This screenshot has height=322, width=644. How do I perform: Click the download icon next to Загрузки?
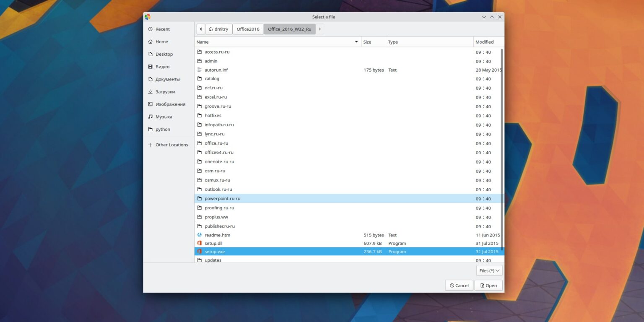tap(151, 91)
